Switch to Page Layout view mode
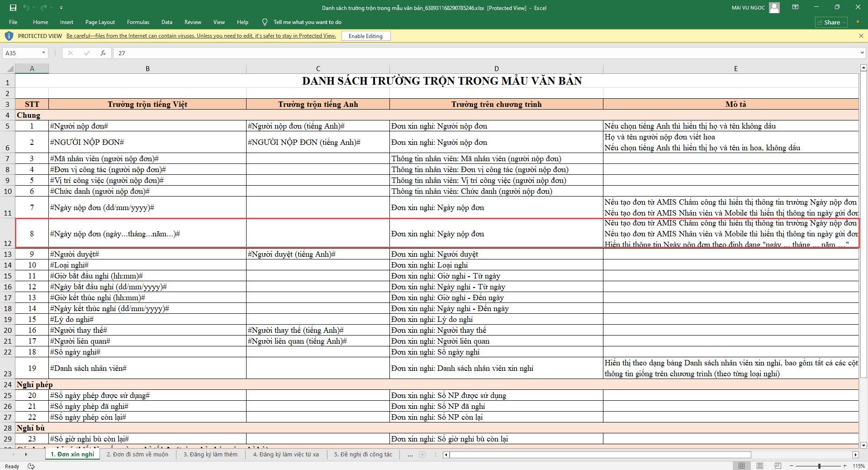 tap(760, 466)
